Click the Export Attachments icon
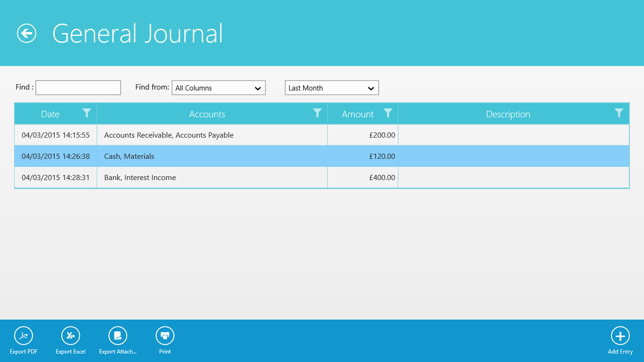The image size is (644, 362). tap(118, 336)
